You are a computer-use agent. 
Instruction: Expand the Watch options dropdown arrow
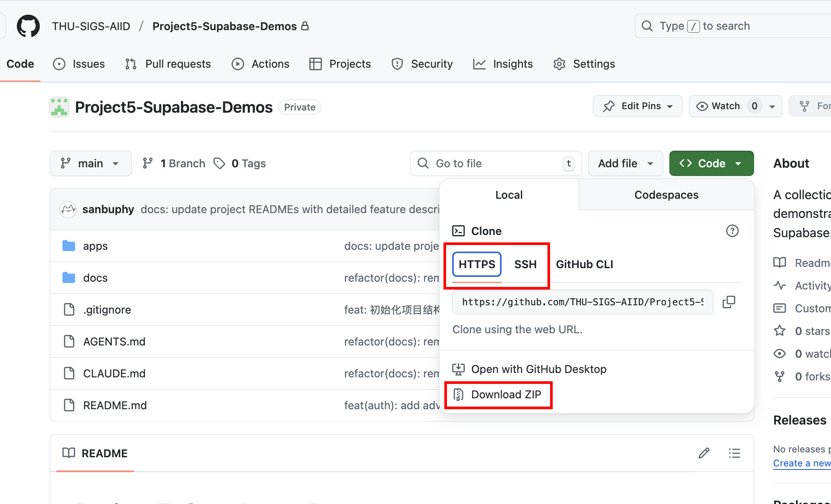(772, 106)
